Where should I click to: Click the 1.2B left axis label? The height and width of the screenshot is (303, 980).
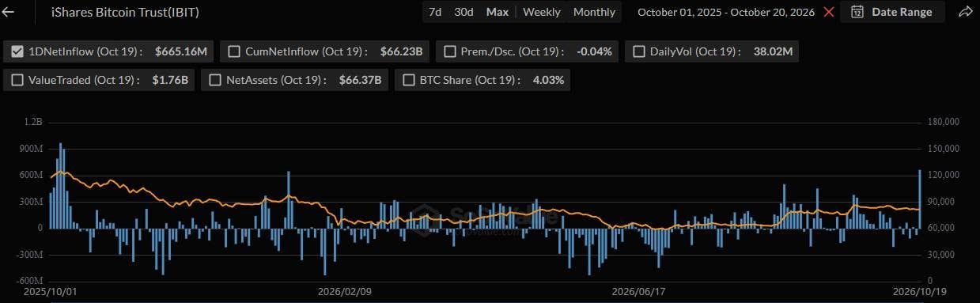(34, 122)
